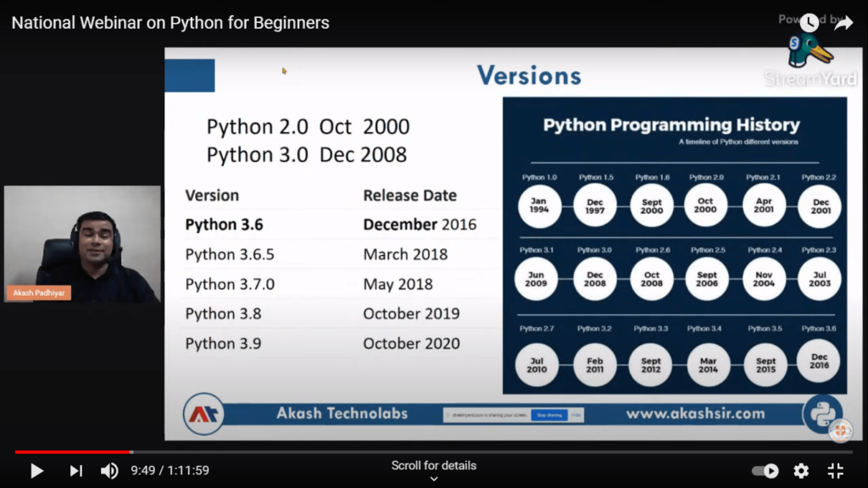Click the December 2016 release date
This screenshot has width=868, height=488.
tap(420, 225)
